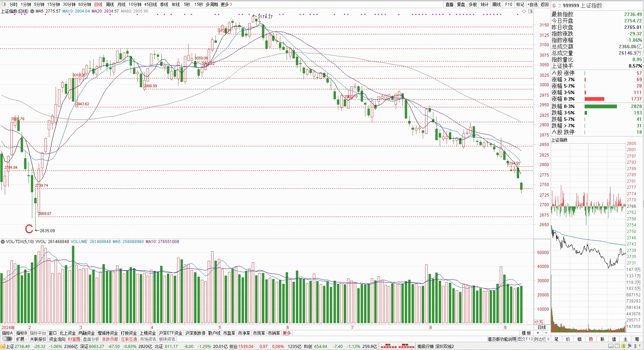Click the red 涨幅 0-3% distribution bar

[x=594, y=99]
